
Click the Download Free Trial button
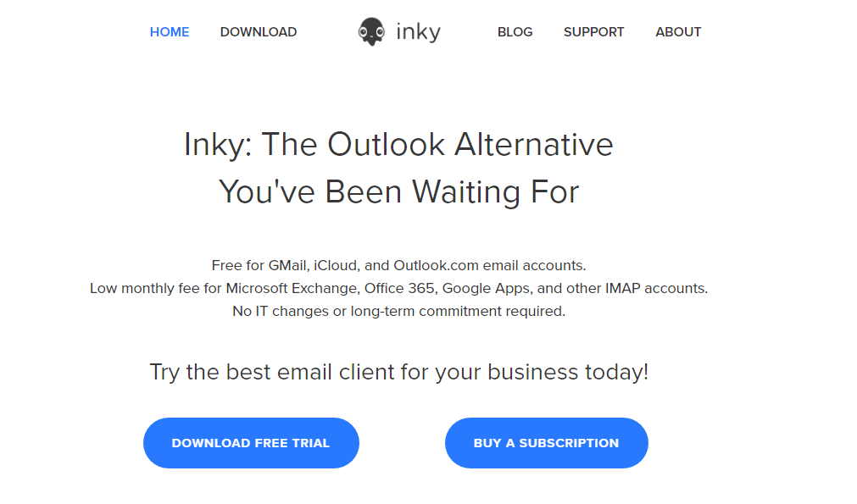252,443
